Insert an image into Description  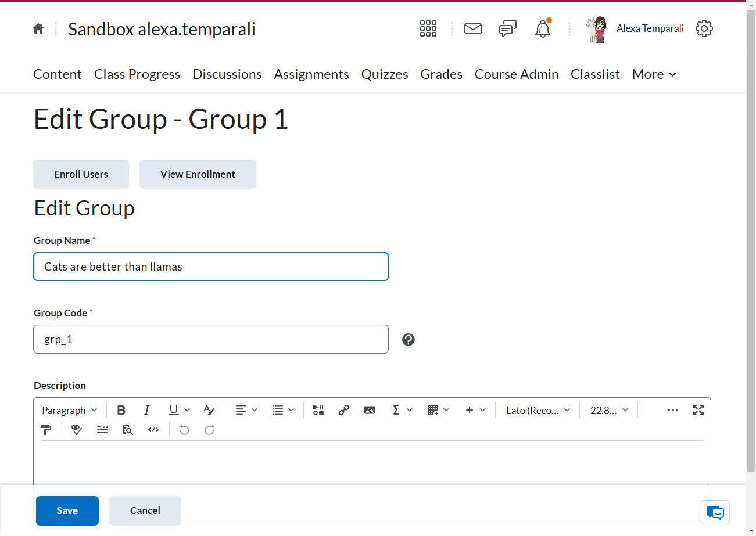coord(370,411)
